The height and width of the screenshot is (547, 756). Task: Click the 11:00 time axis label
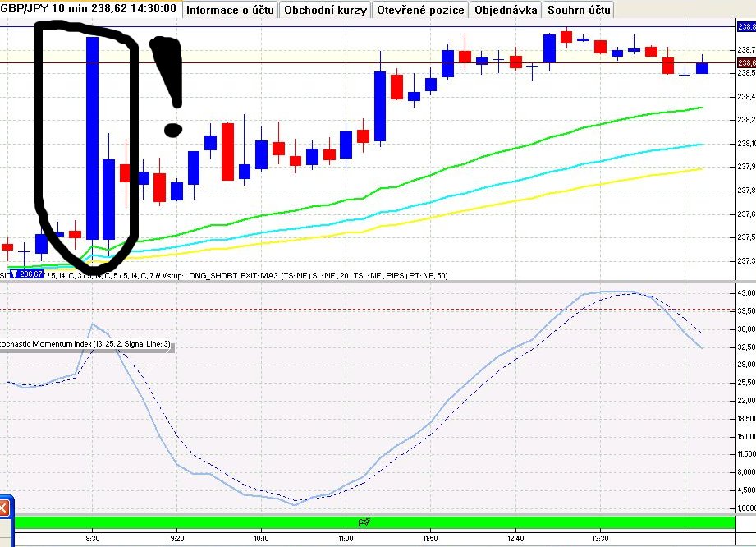click(346, 538)
